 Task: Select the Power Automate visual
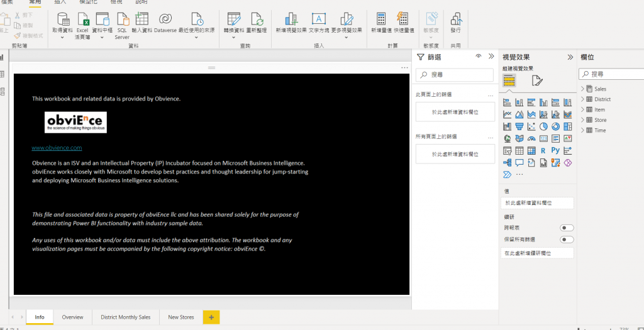point(508,175)
